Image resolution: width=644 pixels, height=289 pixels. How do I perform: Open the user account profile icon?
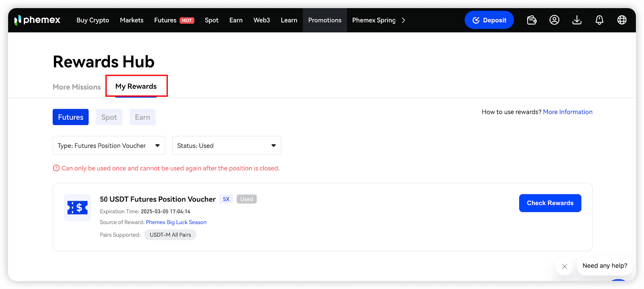pos(554,20)
